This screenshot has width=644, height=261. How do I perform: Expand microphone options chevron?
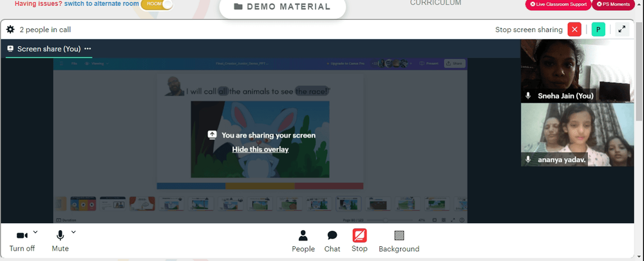click(73, 232)
